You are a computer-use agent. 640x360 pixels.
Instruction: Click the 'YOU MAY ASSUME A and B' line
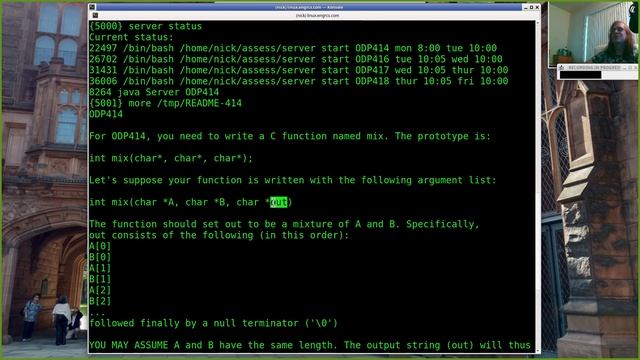click(x=310, y=345)
